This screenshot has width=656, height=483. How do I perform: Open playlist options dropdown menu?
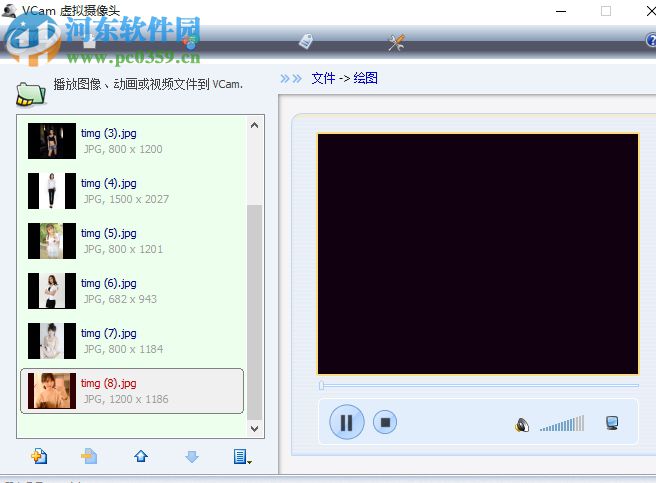242,456
